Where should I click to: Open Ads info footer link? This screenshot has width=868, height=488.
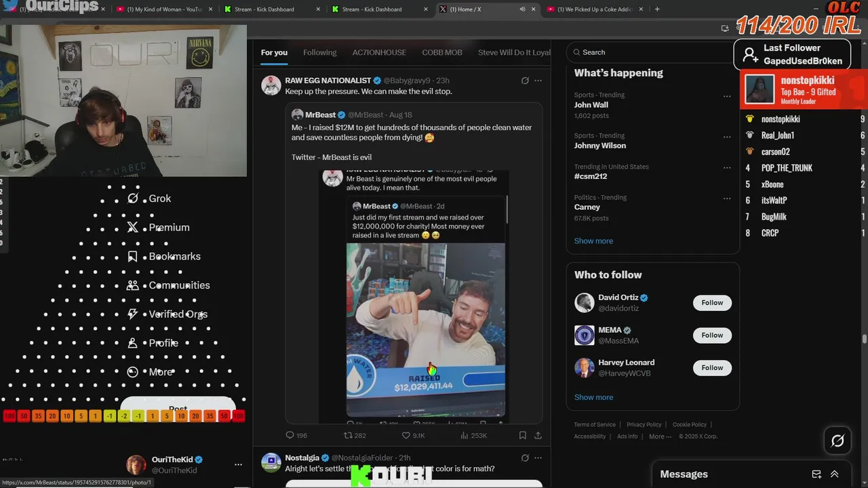627,436
